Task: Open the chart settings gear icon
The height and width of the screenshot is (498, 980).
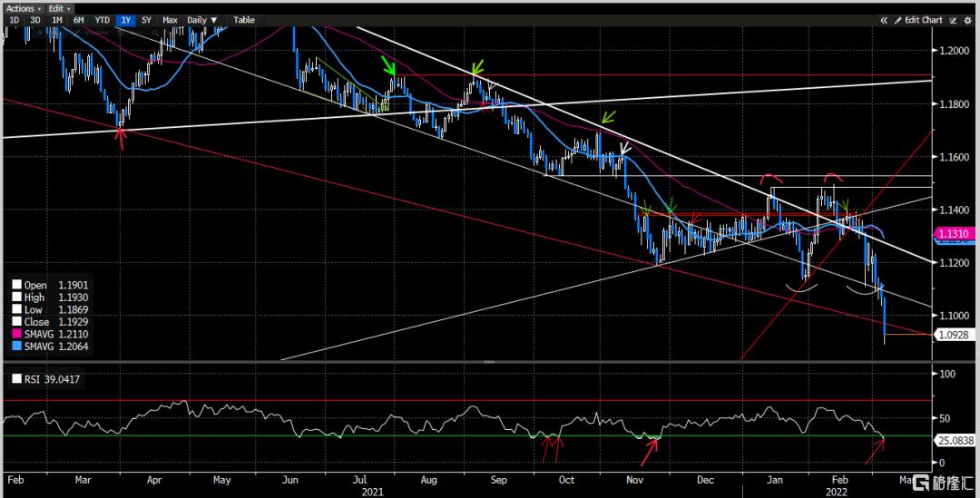Action: (x=968, y=20)
